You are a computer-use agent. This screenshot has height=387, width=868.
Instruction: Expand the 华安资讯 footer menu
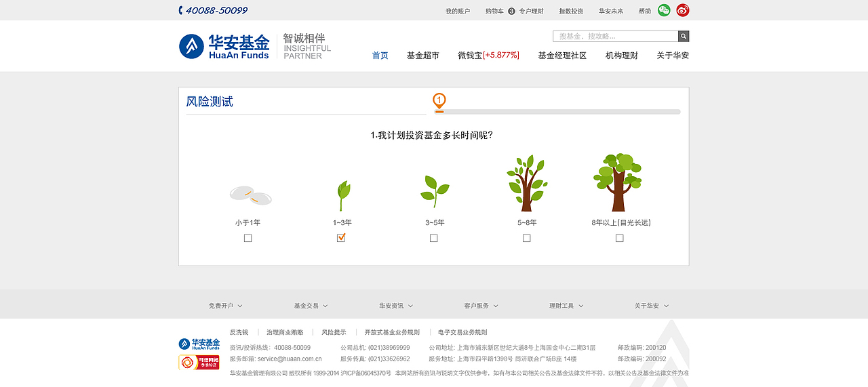click(x=396, y=306)
